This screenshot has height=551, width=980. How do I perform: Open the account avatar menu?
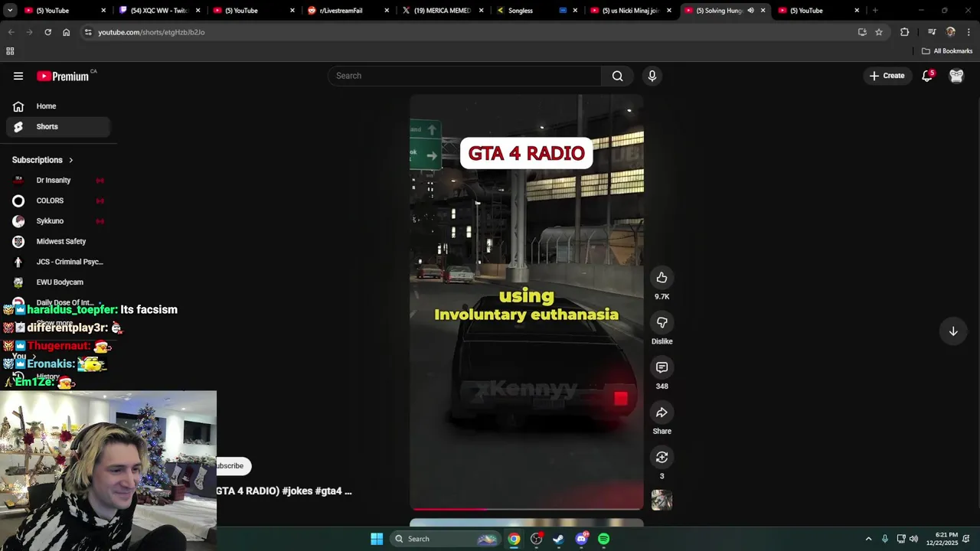(956, 76)
